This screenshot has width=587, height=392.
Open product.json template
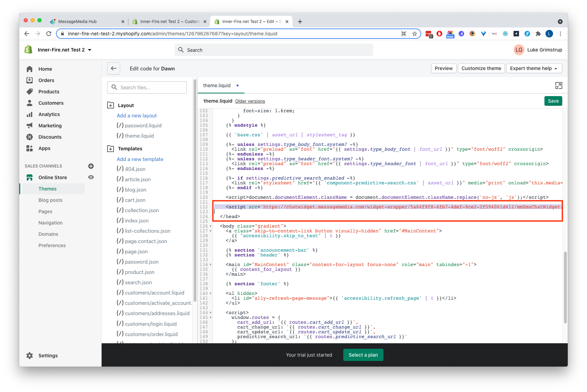coord(136,272)
